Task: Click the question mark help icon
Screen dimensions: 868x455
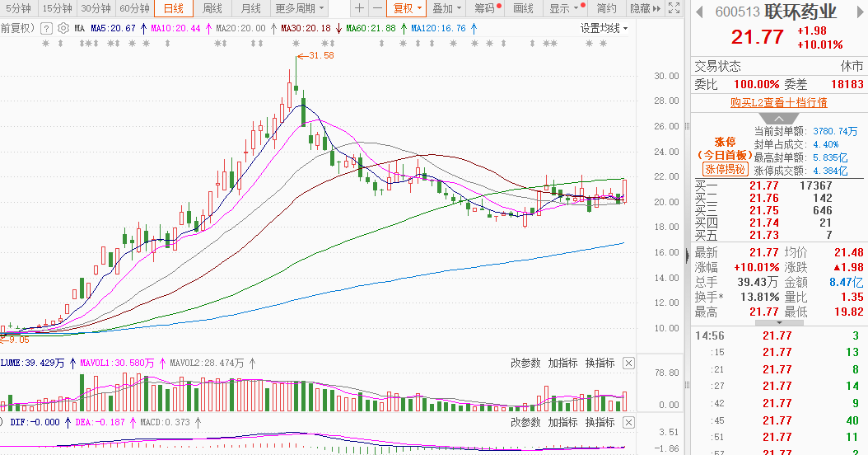Action: pyautogui.click(x=47, y=28)
